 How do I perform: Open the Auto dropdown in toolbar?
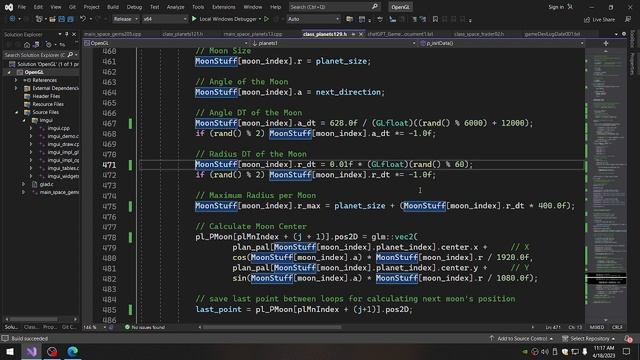313,19
